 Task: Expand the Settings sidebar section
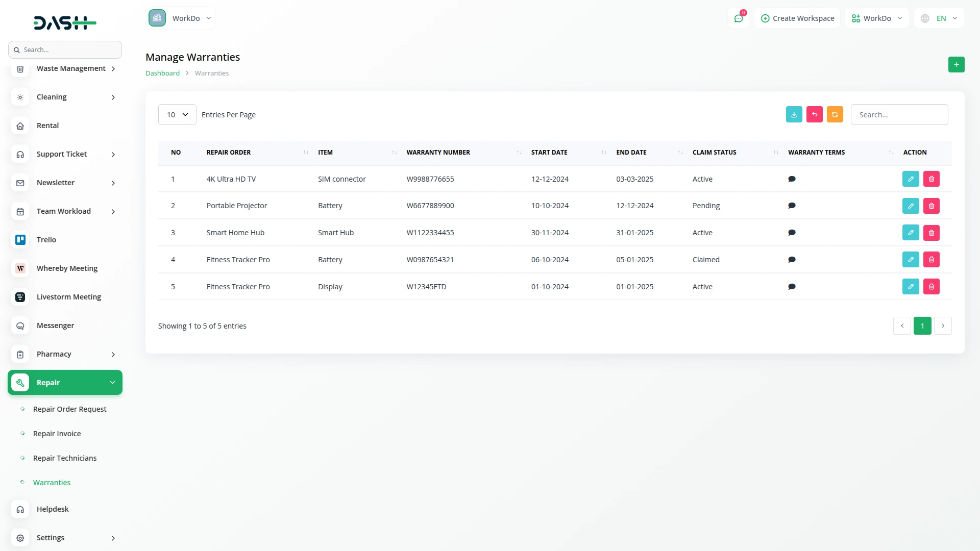[51, 537]
